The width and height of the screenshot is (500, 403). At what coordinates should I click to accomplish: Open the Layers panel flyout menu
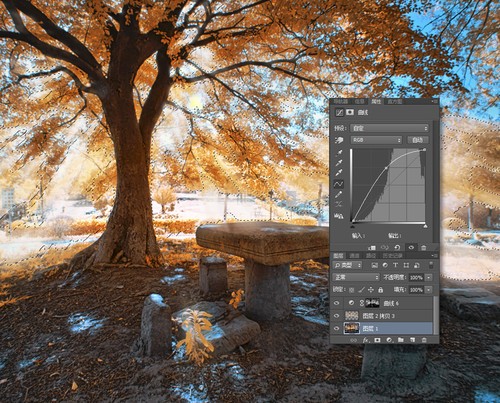(x=434, y=255)
